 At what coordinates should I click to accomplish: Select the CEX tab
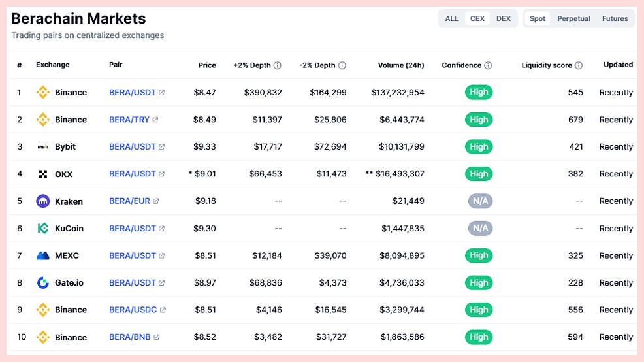tap(477, 18)
